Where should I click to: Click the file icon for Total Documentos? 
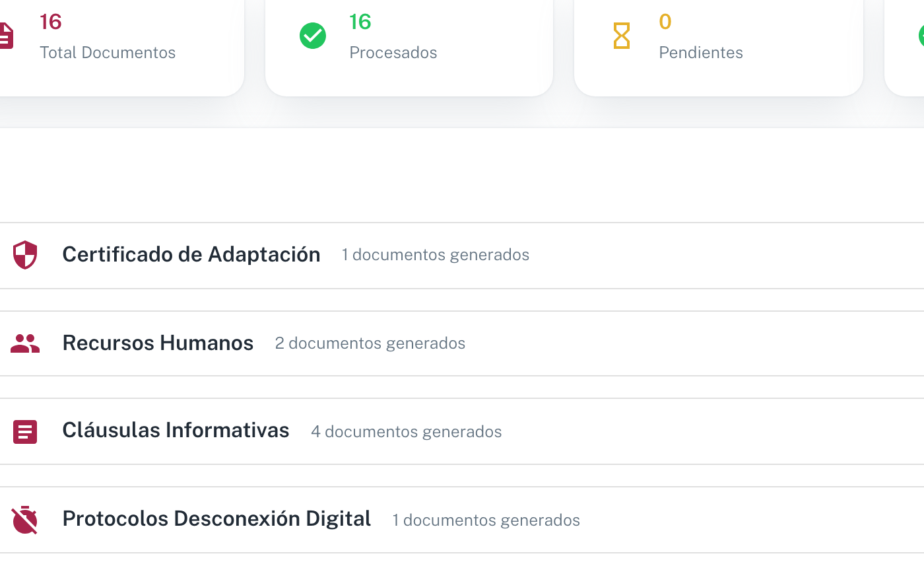[5, 36]
